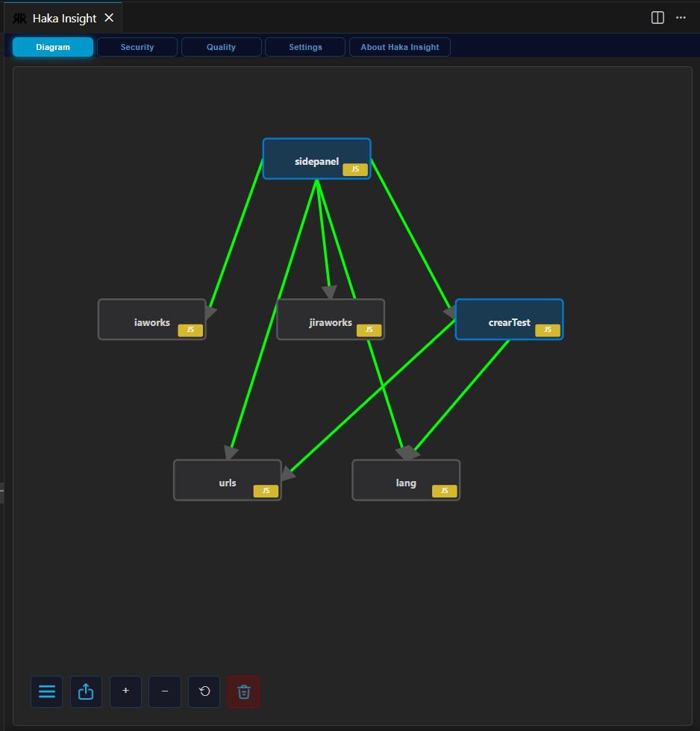This screenshot has width=700, height=731.
Task: Select the crearTest node
Action: click(x=509, y=319)
